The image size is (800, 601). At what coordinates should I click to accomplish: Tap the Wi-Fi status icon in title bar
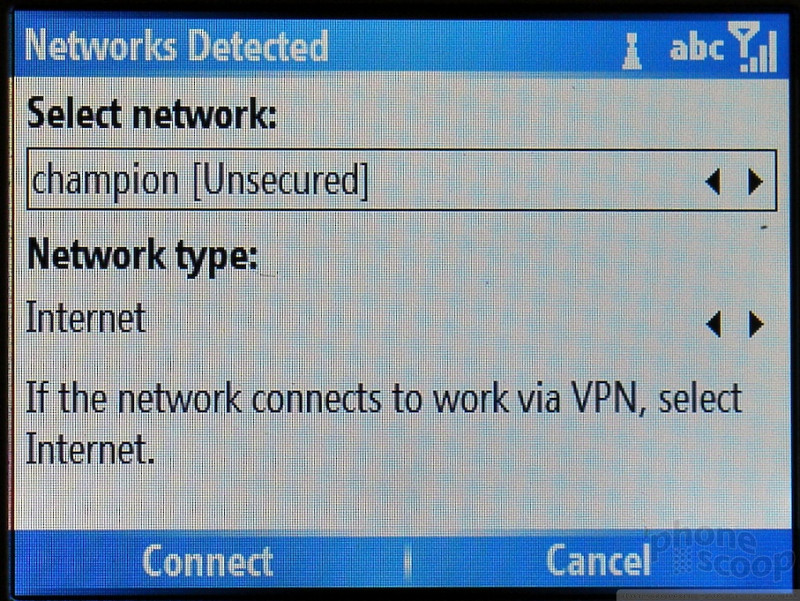point(632,51)
